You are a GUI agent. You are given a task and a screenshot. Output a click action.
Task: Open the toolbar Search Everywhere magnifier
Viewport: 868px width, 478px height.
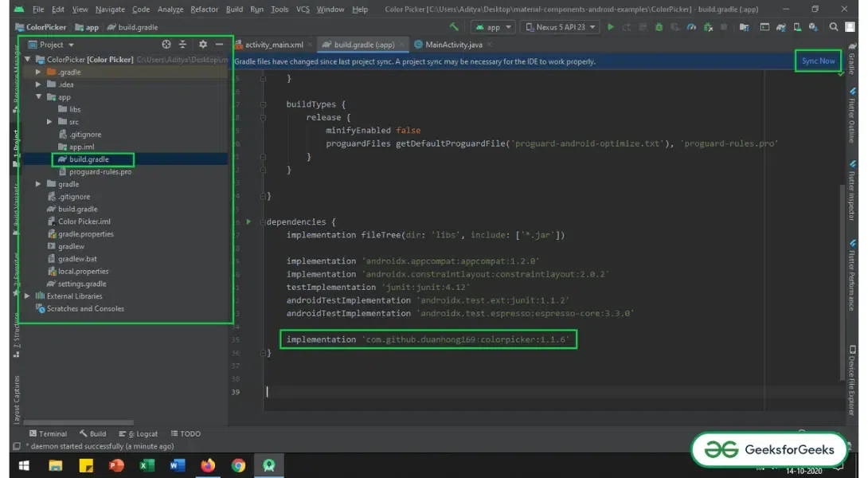pos(833,27)
